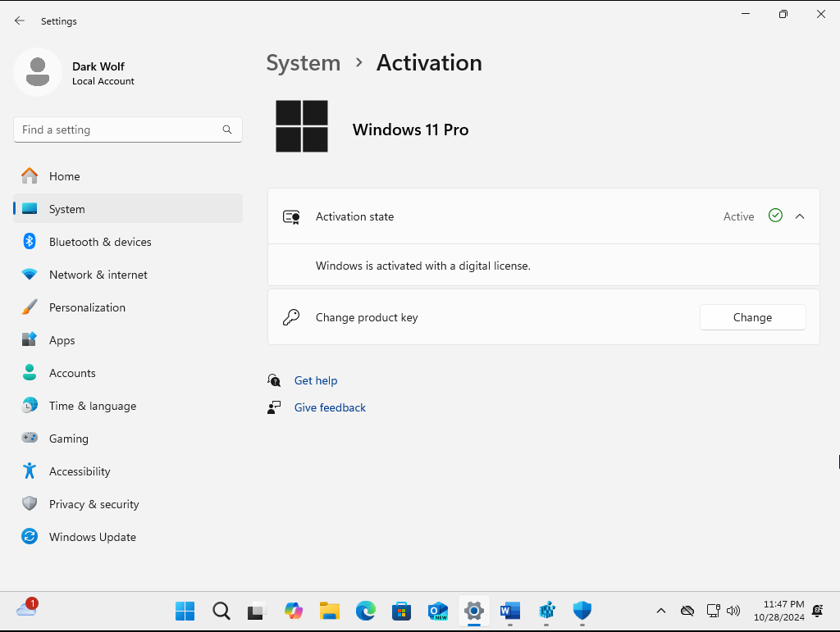840x632 pixels.
Task: Collapse the Activation state section
Action: tap(800, 216)
